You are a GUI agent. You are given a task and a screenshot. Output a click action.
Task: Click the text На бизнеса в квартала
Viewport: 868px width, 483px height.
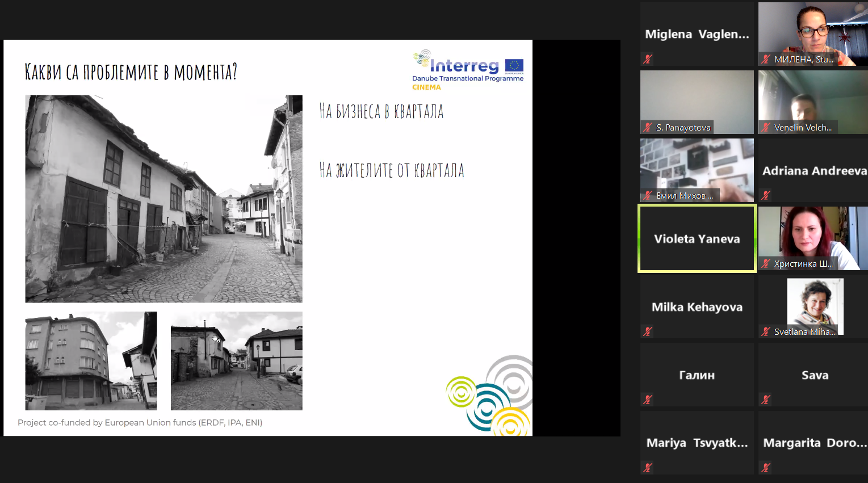381,111
